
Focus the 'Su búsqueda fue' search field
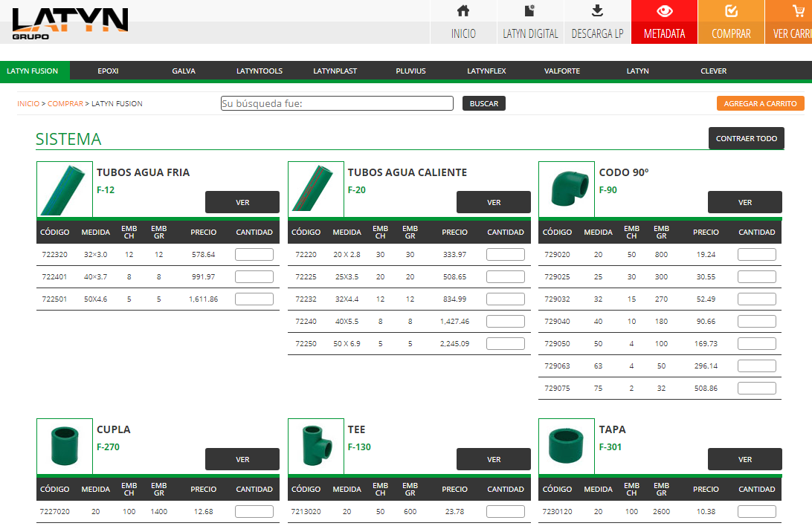pyautogui.click(x=337, y=103)
